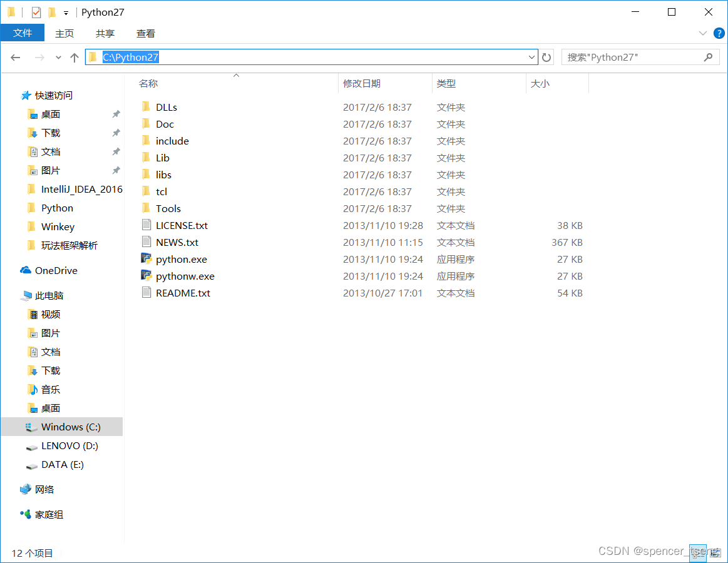Viewport: 728px width, 563px height.
Task: Click the Windows (C:) drive icon
Action: point(31,427)
